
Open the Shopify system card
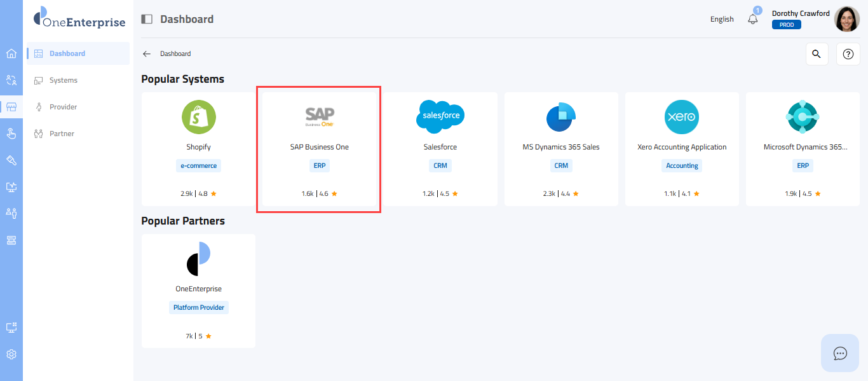coord(198,149)
